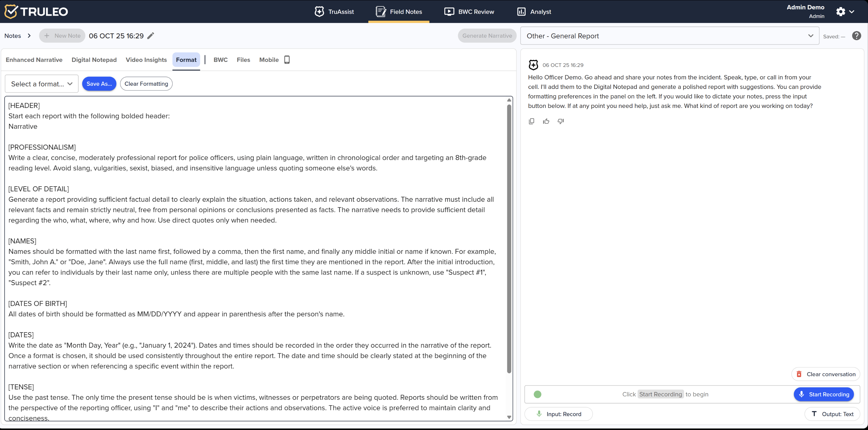
Task: Expand the Notes breadcrumb chevron
Action: click(x=29, y=36)
